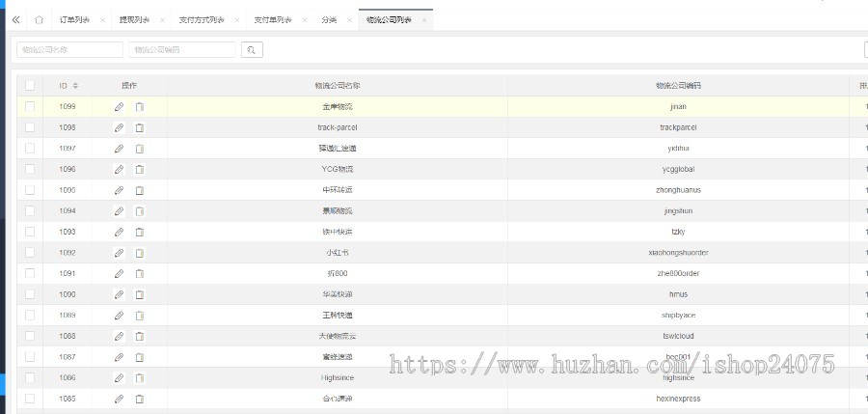
Task: Close the 订单列表 tab
Action: [102, 20]
